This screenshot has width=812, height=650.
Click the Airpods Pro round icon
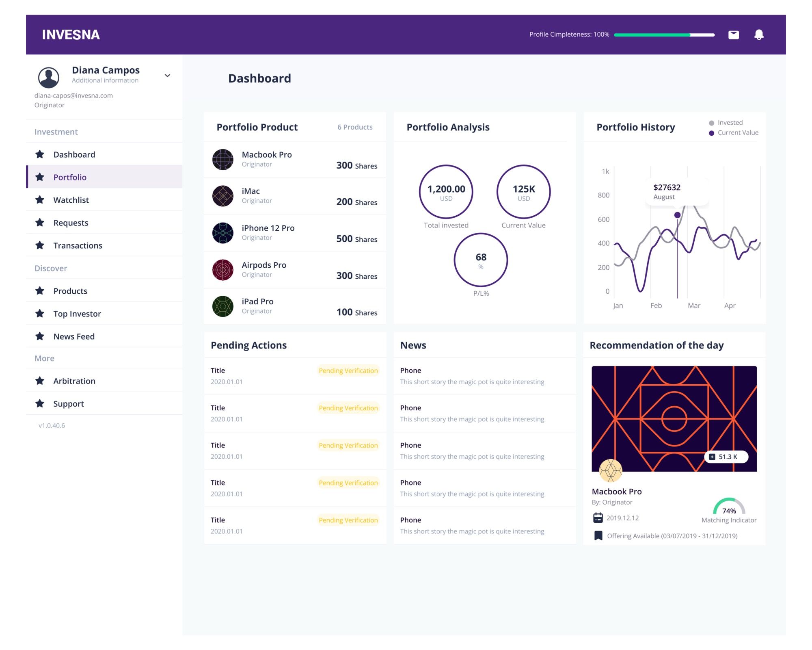(x=223, y=270)
